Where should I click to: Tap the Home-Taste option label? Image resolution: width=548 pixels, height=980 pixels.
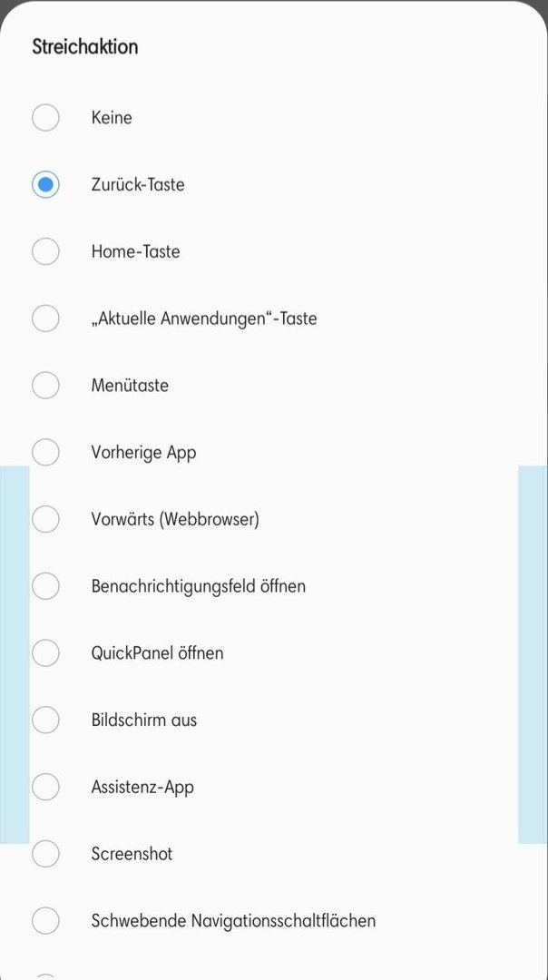tap(135, 251)
